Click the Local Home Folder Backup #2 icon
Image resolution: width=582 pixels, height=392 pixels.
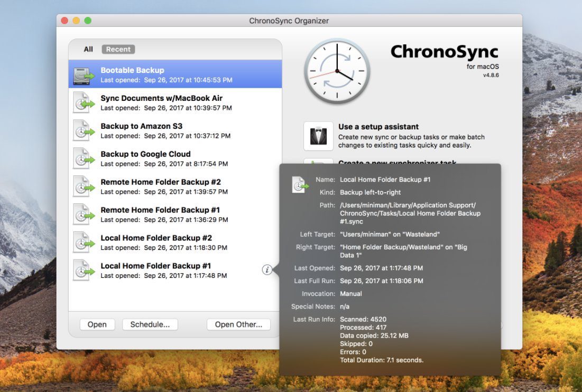84,242
